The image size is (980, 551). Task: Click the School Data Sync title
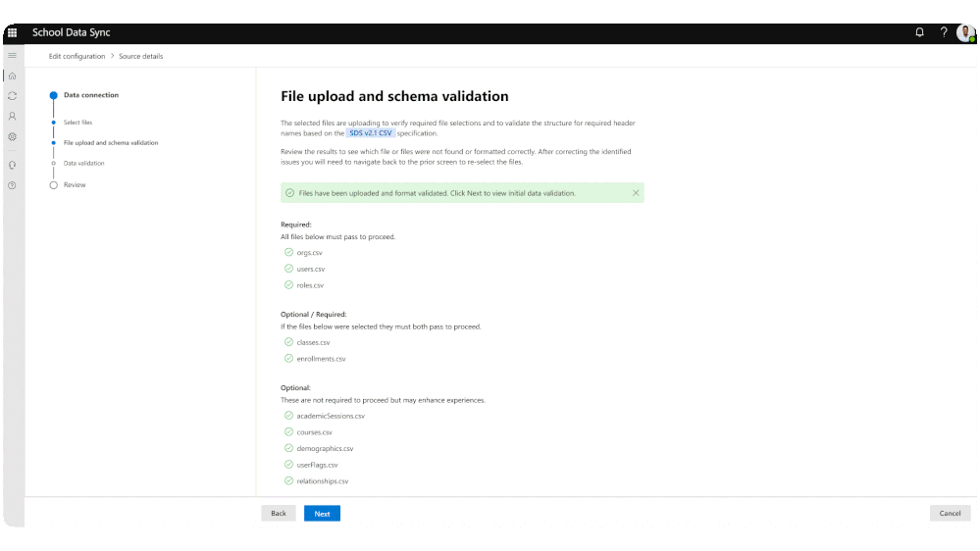[x=72, y=32]
